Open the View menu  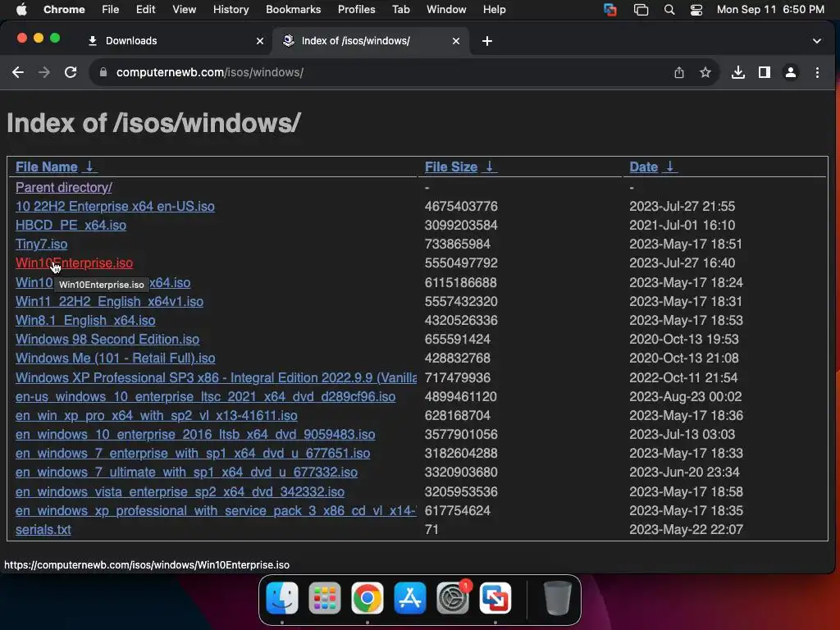184,9
